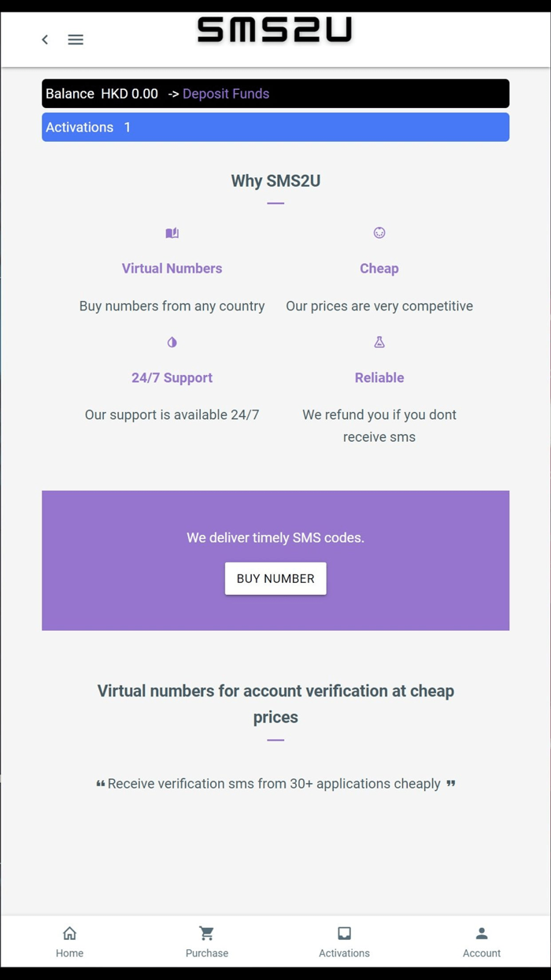Click the 24/7 Support heading
The width and height of the screenshot is (551, 980).
coord(172,377)
